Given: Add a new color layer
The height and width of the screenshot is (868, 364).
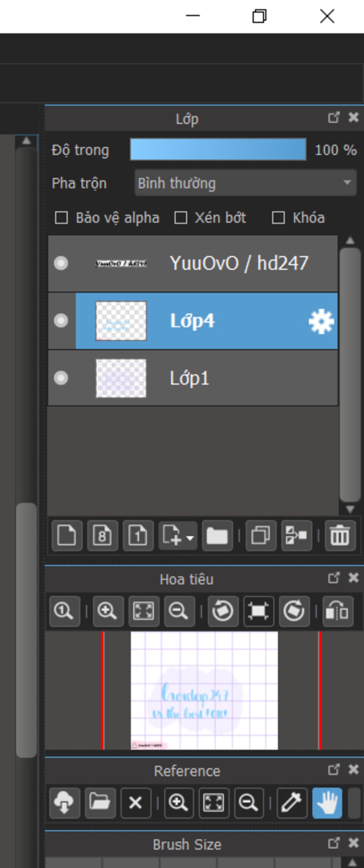Looking at the screenshot, I should click(67, 535).
